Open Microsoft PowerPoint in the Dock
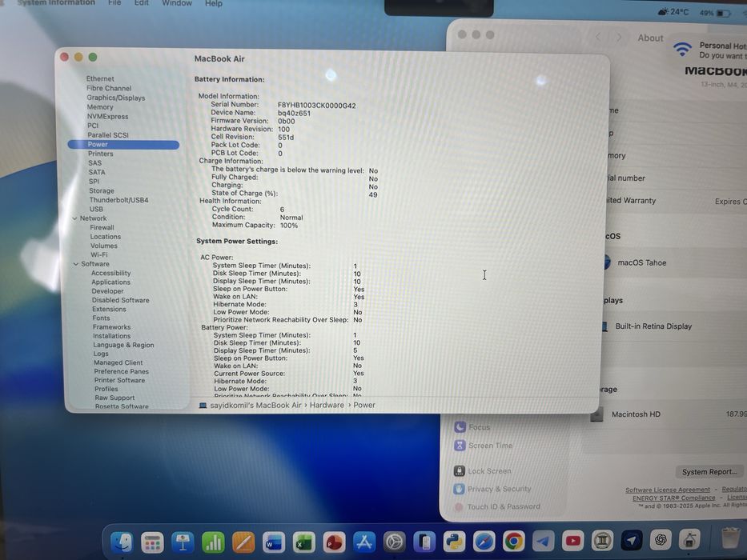The image size is (747, 560). (334, 542)
